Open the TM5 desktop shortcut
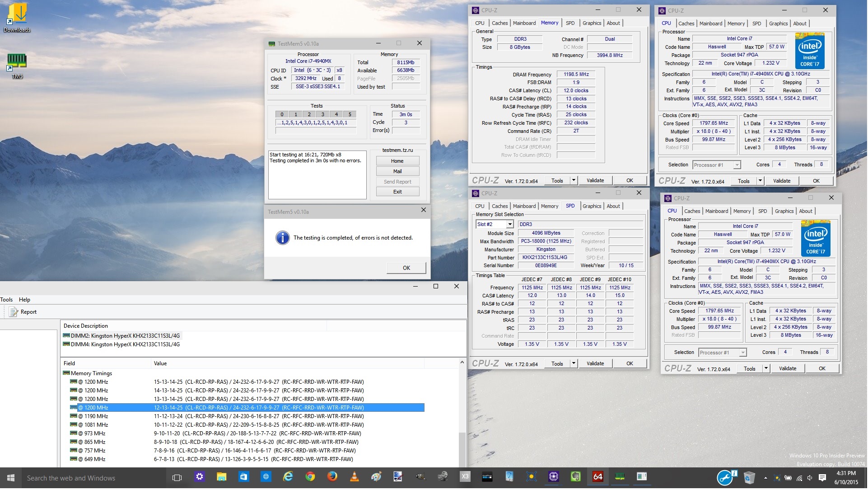The height and width of the screenshot is (490, 868). [17, 66]
